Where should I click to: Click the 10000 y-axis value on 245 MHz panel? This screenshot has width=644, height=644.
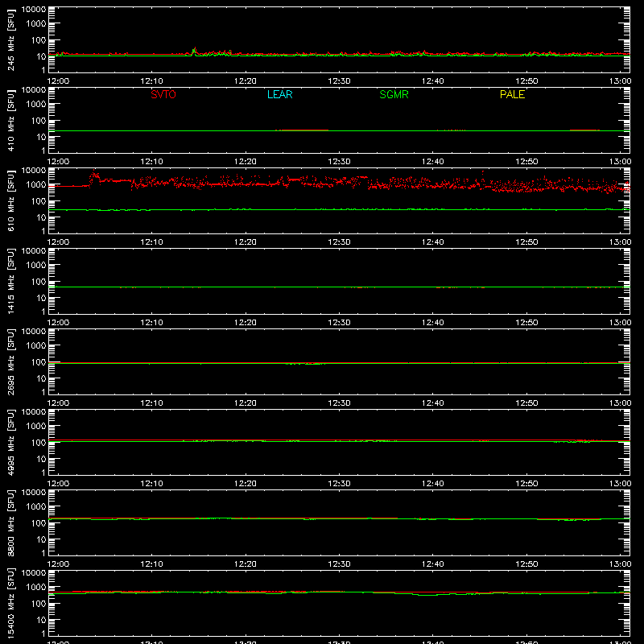pos(34,10)
